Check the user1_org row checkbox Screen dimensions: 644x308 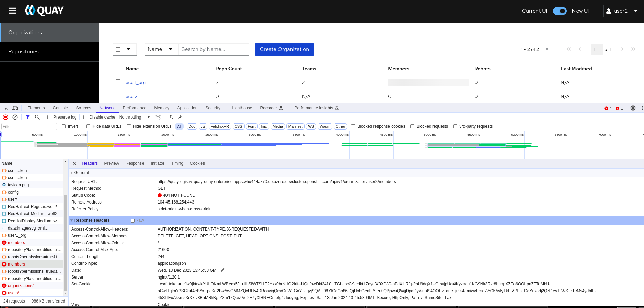pyautogui.click(x=118, y=82)
